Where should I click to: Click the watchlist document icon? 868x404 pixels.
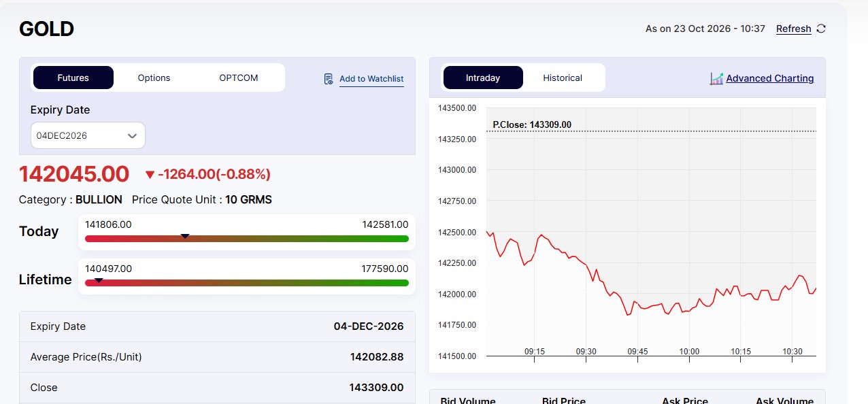click(329, 79)
